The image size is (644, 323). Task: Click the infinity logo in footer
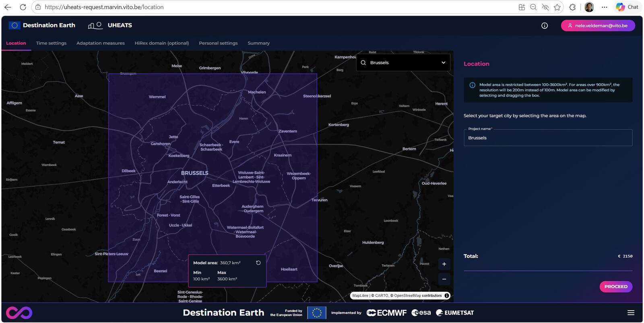tap(19, 313)
